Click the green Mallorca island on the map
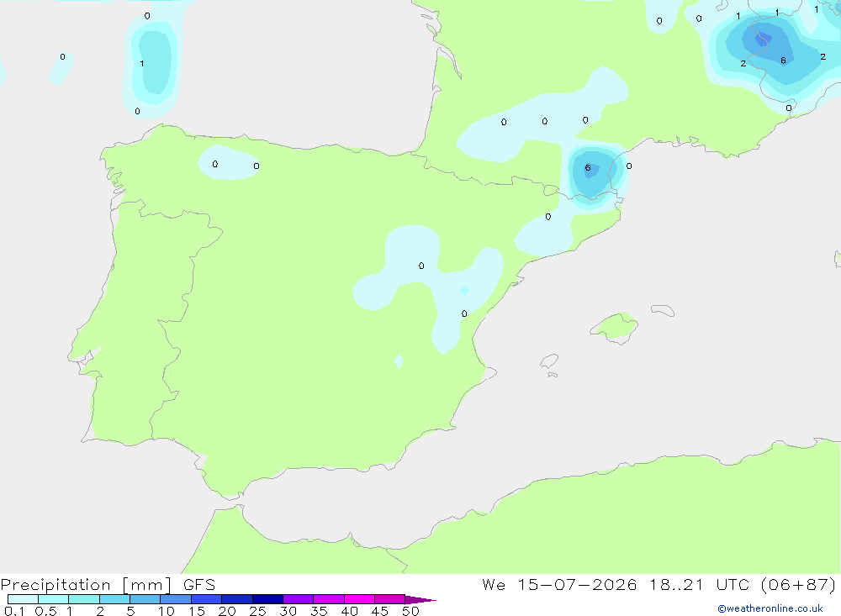This screenshot has height=616, width=841. coord(614,327)
